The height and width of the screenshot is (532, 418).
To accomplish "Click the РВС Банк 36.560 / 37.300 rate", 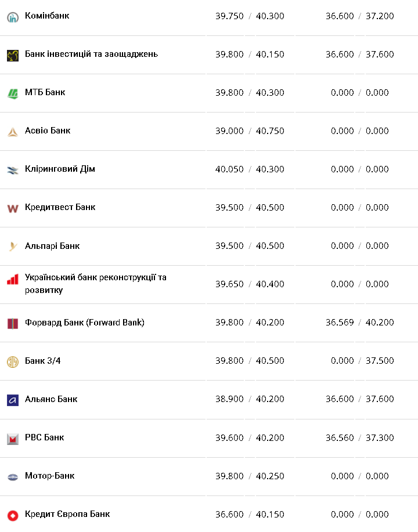I will pos(359,437).
